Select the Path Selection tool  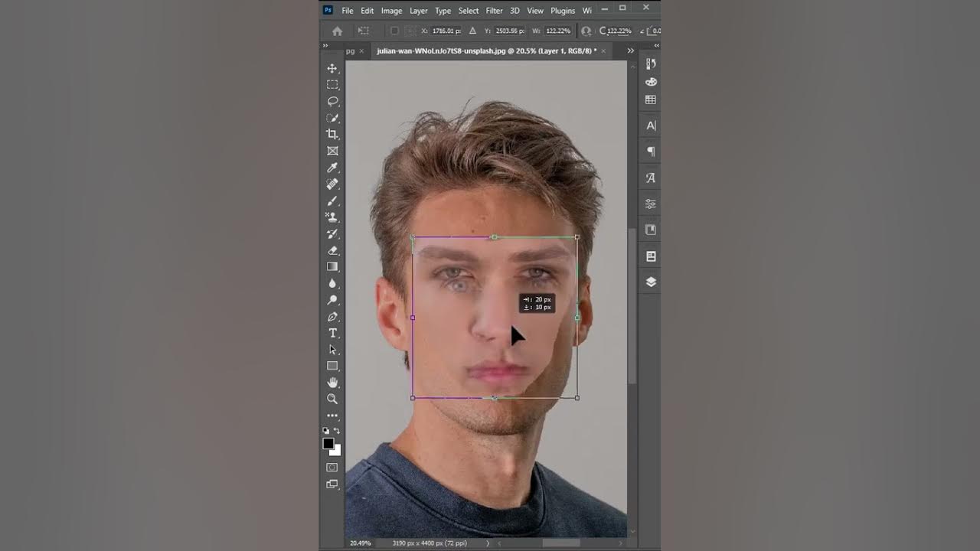coord(332,350)
